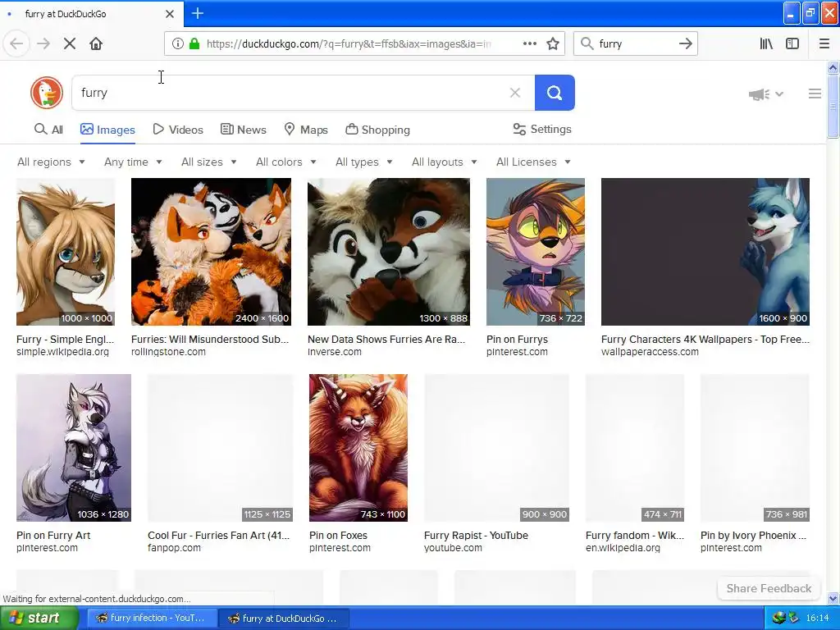Click the vertical scrollbar down arrow
Viewport: 840px width, 630px height.
click(x=833, y=598)
